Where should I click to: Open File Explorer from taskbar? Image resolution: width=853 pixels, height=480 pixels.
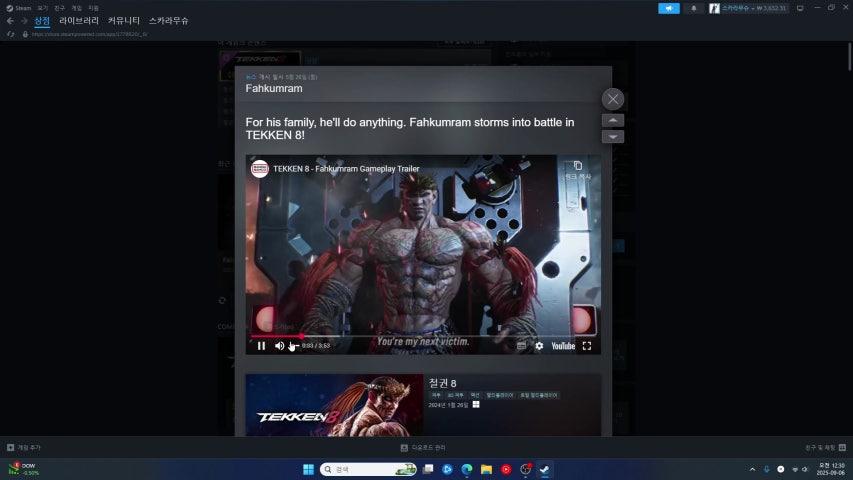tap(486, 469)
